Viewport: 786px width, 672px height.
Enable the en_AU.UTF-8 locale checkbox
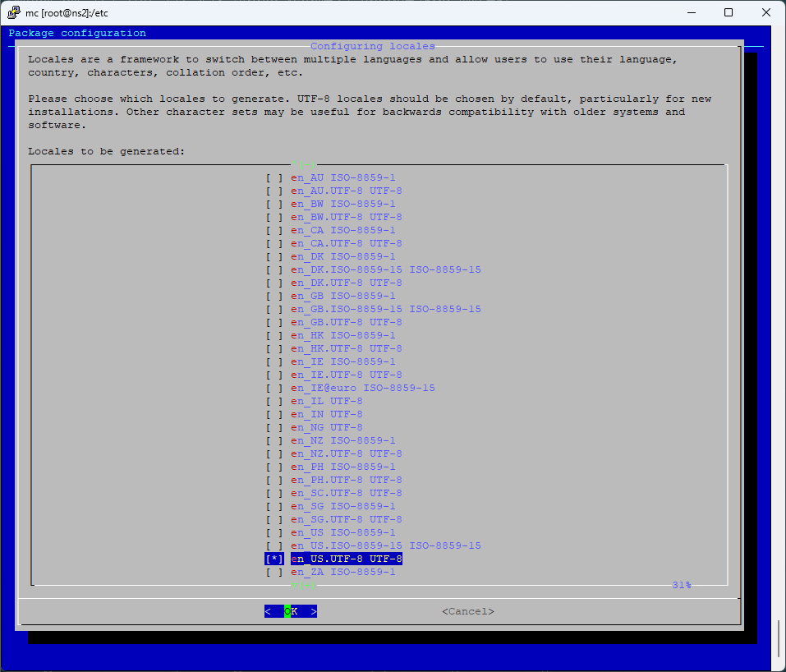tap(274, 190)
